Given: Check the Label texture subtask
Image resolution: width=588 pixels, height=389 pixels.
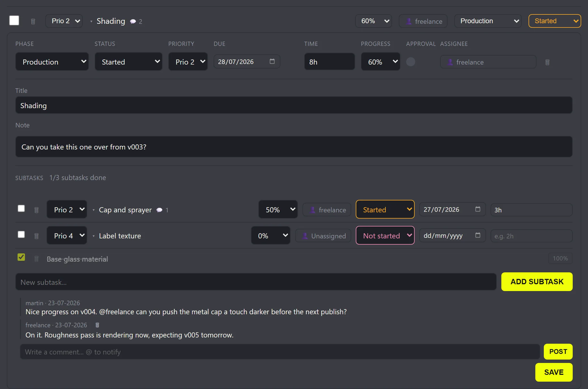Looking at the screenshot, I should [21, 235].
